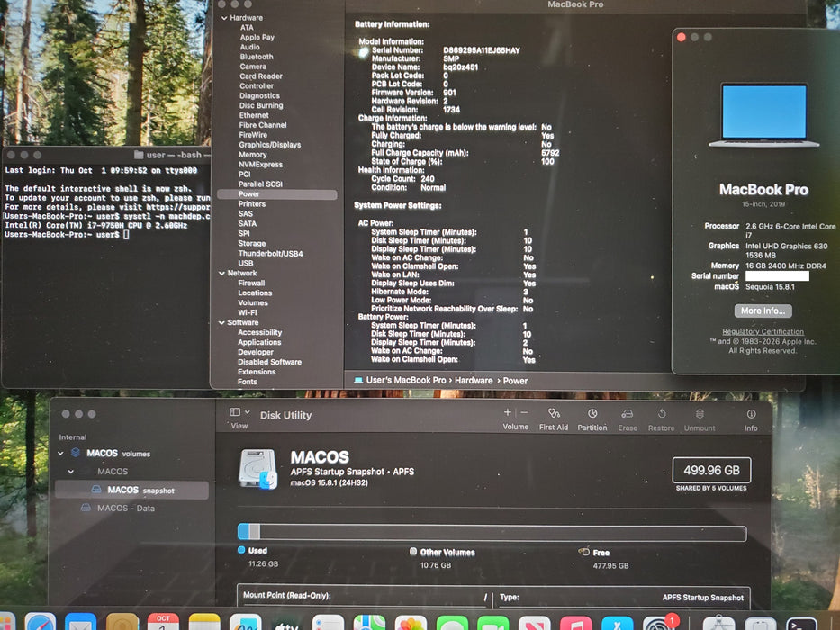Image resolution: width=840 pixels, height=630 pixels.
Task: Collapse the Hardware section in System Information
Action: pyautogui.click(x=224, y=18)
